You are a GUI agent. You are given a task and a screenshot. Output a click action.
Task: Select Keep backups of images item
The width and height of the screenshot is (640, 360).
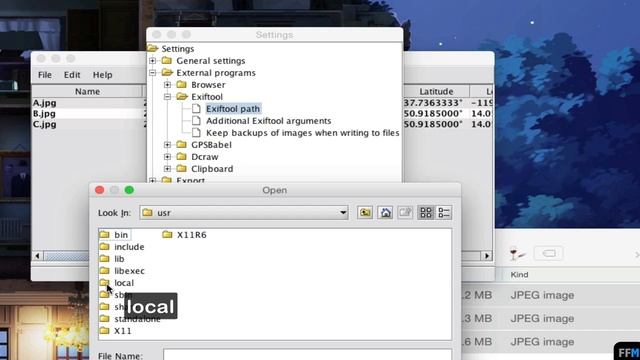pyautogui.click(x=302, y=133)
